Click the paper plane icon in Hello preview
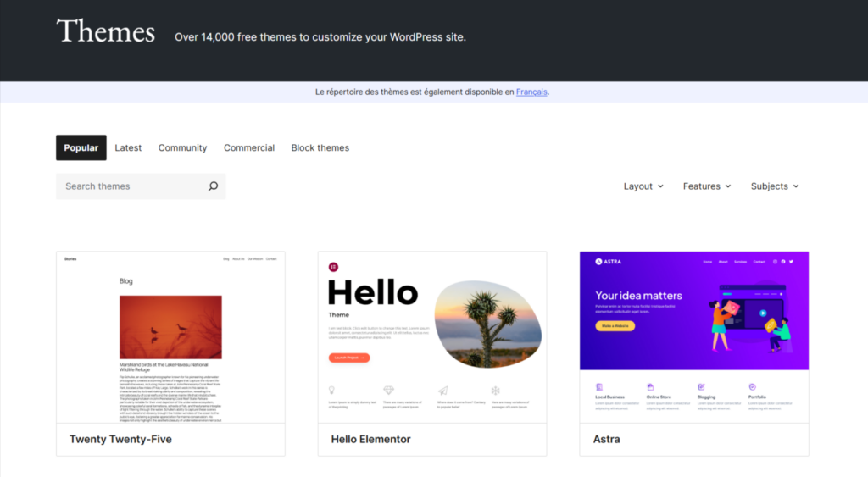The image size is (868, 477). click(442, 391)
